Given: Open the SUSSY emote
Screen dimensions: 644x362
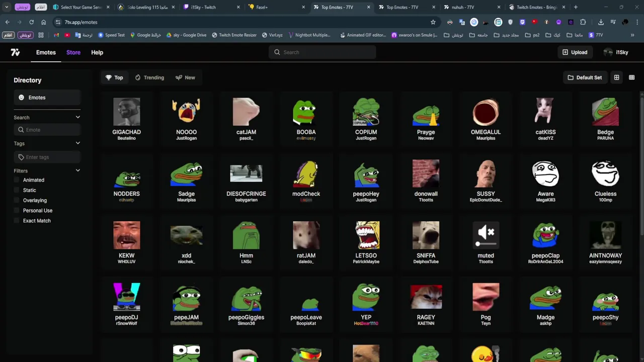Looking at the screenshot, I should point(486,180).
